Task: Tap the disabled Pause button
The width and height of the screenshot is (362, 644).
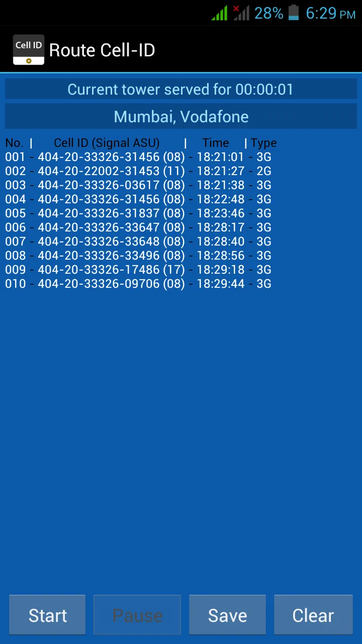Action: pyautogui.click(x=137, y=615)
